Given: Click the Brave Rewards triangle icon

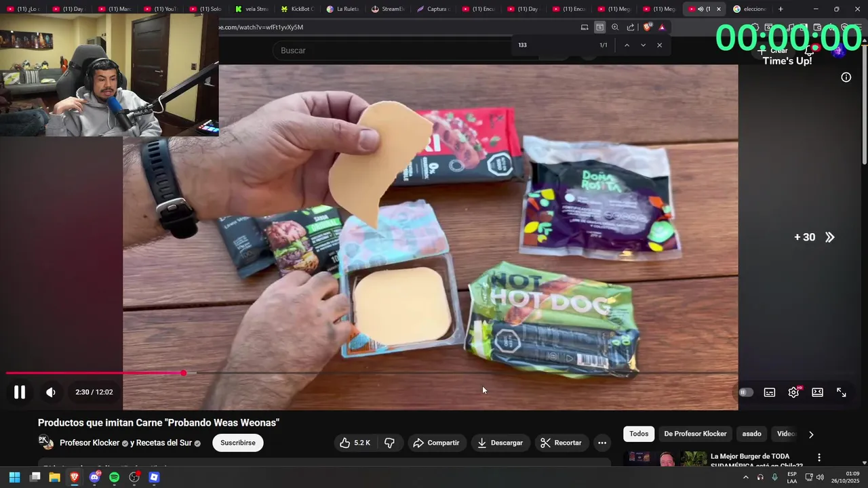Looking at the screenshot, I should pyautogui.click(x=662, y=27).
